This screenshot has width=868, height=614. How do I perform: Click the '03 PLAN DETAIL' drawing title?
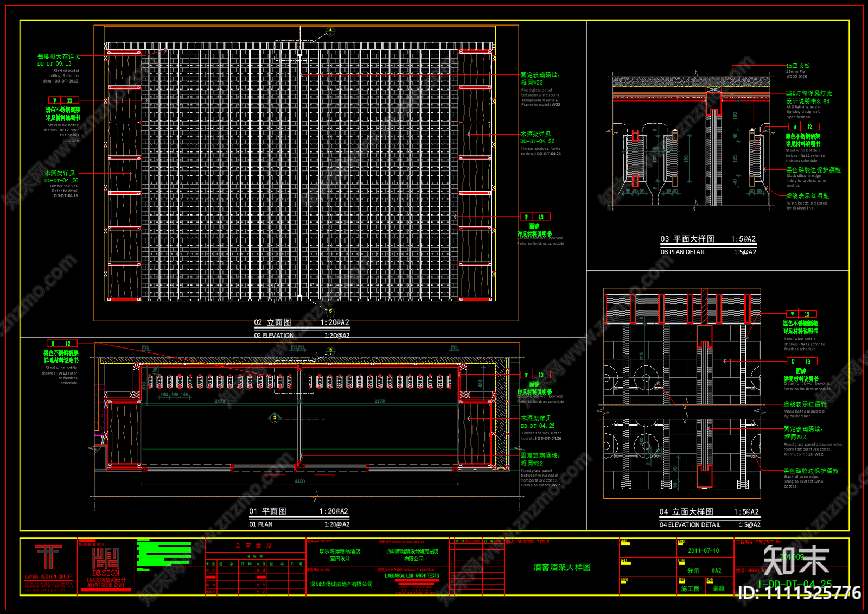(683, 252)
